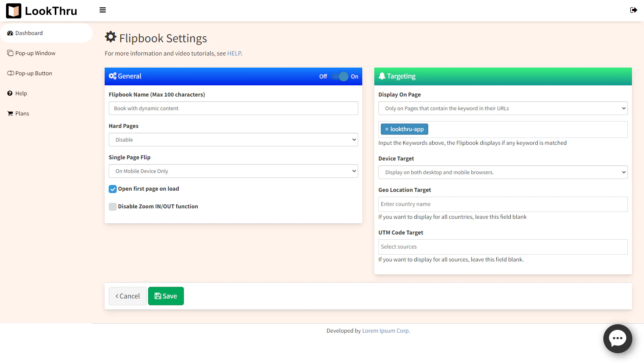Click the logout icon in top right
Screen dimensions: 644x362
pos(634,10)
